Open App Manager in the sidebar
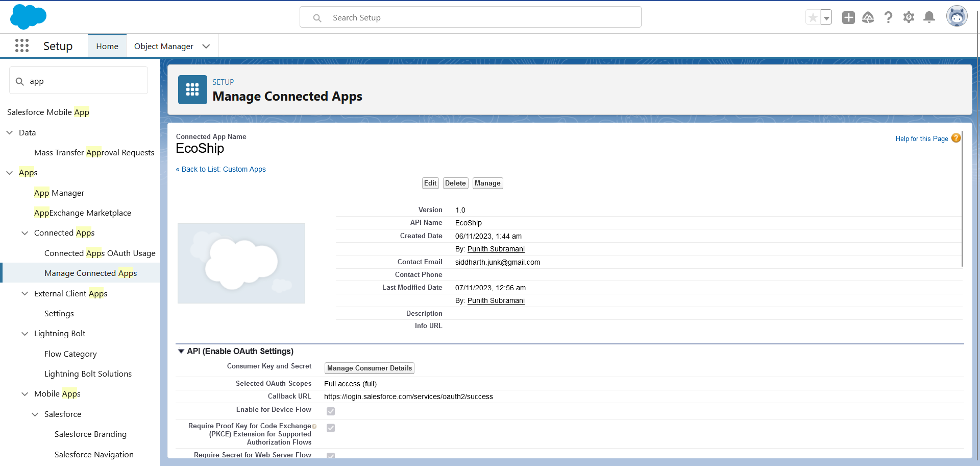The image size is (980, 466). pos(59,193)
